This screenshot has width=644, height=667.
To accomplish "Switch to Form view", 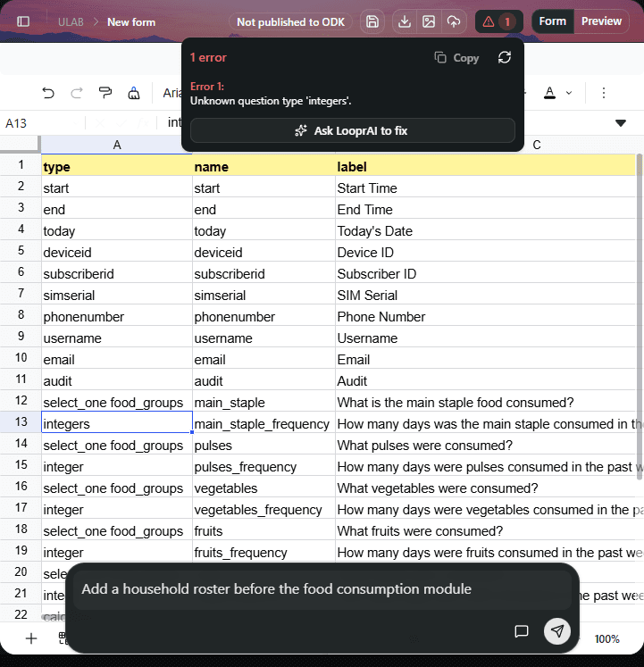I will point(553,21).
